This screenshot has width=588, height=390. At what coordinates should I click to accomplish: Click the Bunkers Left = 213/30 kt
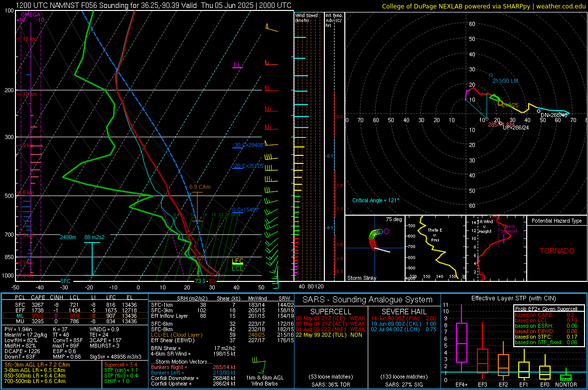pos(193,373)
